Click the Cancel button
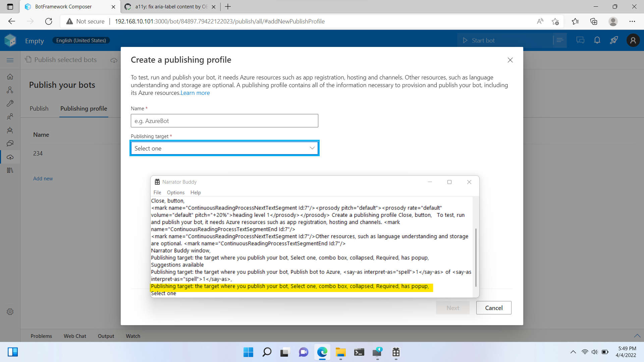Image resolution: width=644 pixels, height=362 pixels. 493,308
